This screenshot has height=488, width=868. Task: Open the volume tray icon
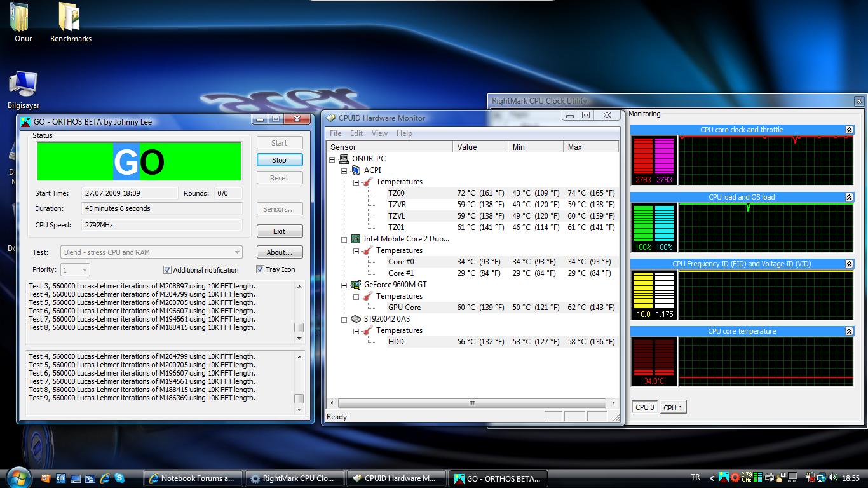[833, 478]
